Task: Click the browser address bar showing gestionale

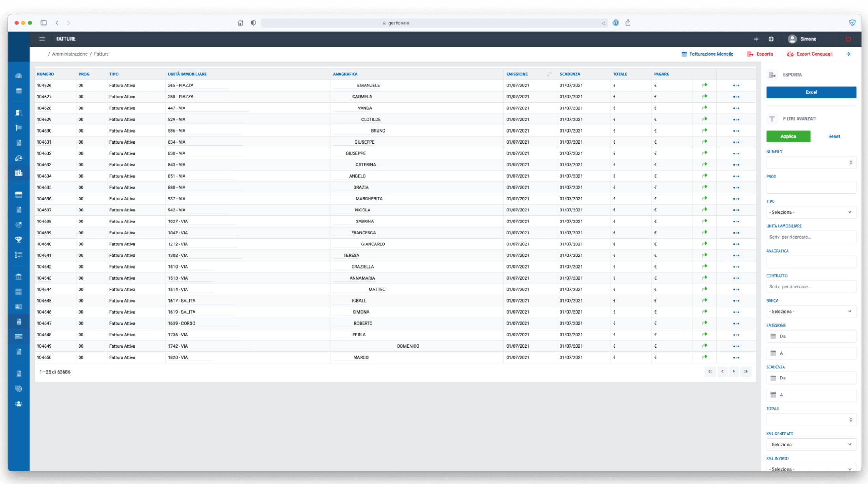Action: [434, 23]
